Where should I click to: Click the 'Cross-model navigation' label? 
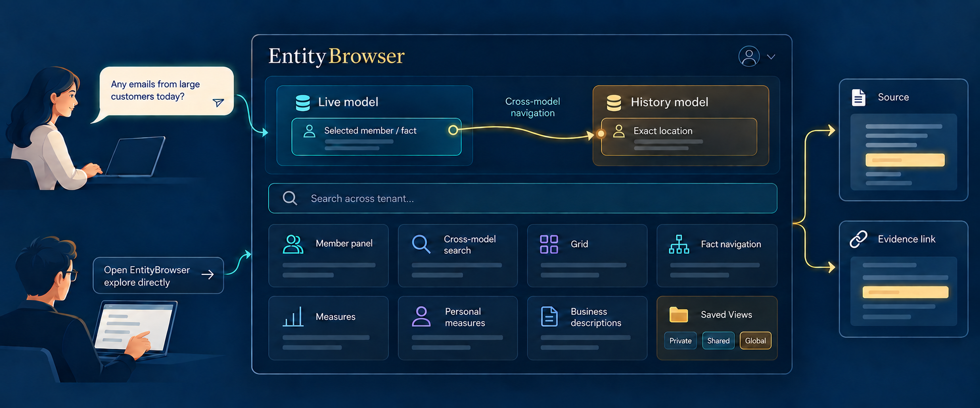[x=533, y=107]
